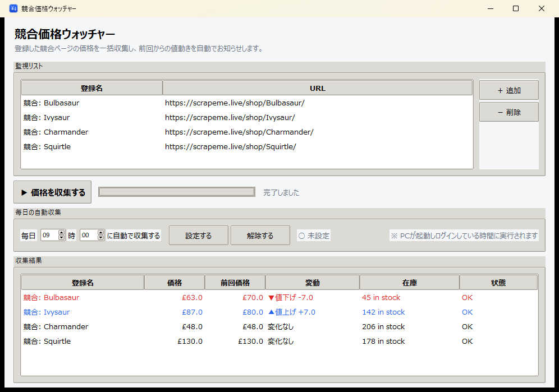Click the hour input field showing 09
Viewport: 559px width, 392px height.
tap(49, 235)
